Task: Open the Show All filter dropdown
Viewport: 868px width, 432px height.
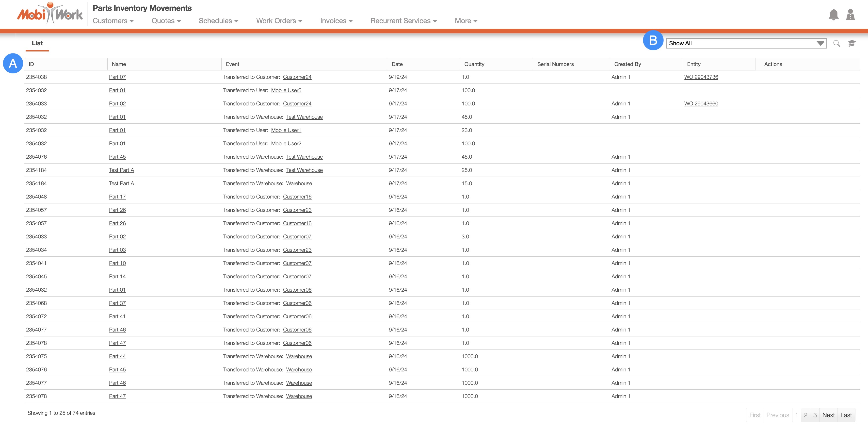Action: click(746, 44)
